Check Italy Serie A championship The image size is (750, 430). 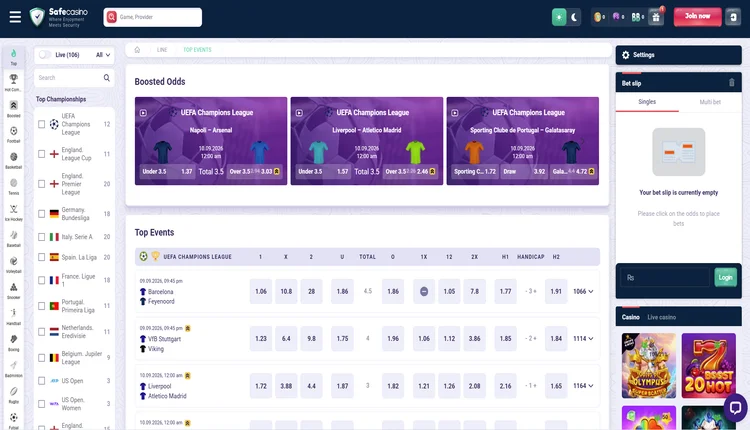(42, 237)
